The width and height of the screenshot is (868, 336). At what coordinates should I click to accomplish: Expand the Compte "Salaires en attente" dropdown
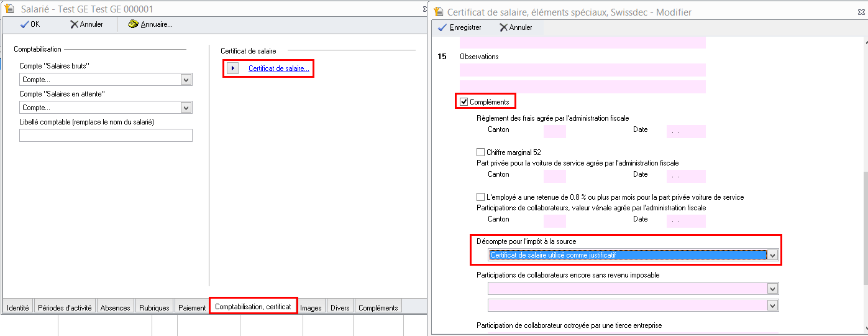pos(185,108)
